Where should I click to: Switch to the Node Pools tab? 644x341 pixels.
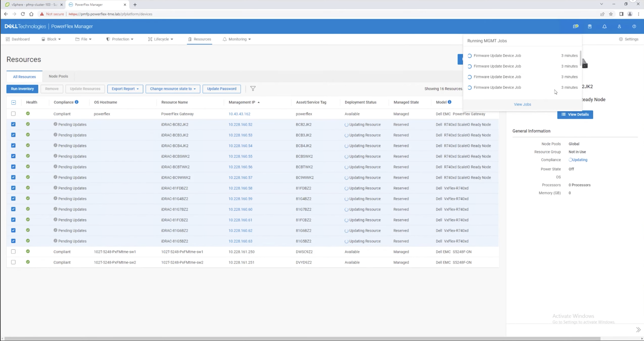(x=58, y=76)
